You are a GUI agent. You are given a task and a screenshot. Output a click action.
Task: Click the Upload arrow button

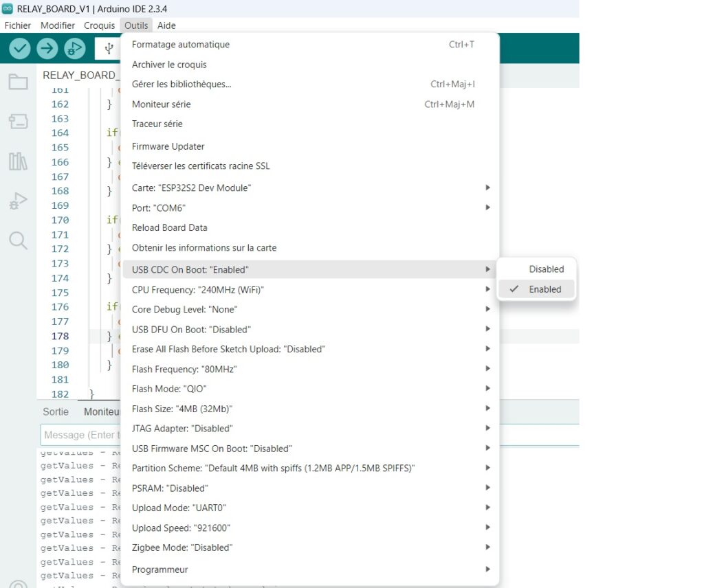[x=47, y=48]
